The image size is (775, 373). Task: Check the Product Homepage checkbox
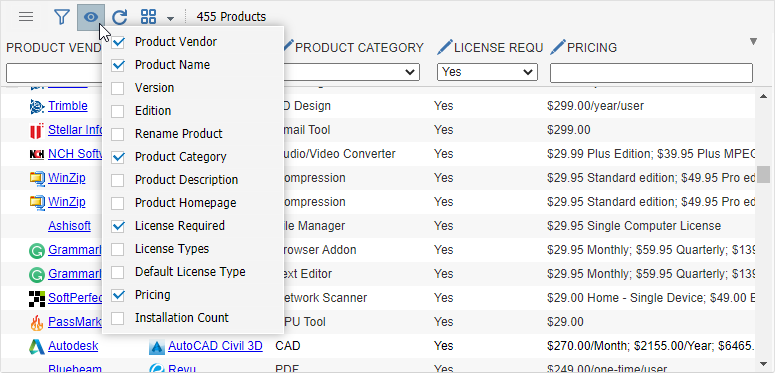tap(118, 203)
